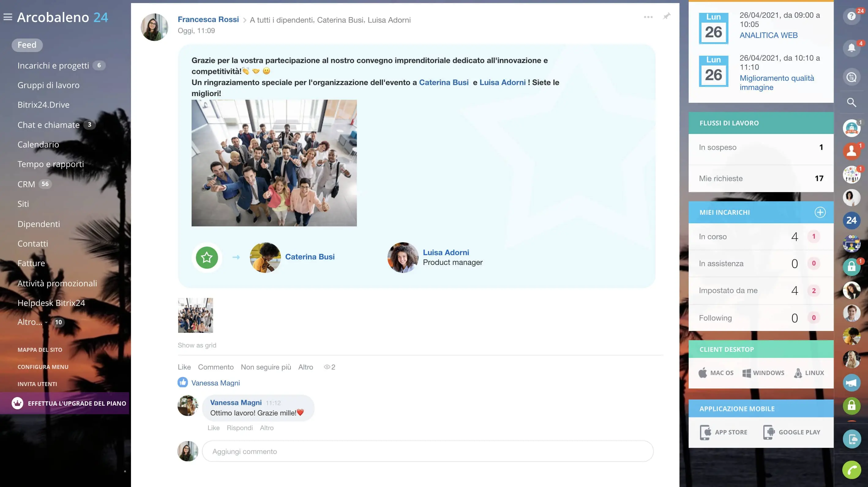Pin the post with the pushpin icon
This screenshot has height=487, width=868.
(667, 16)
